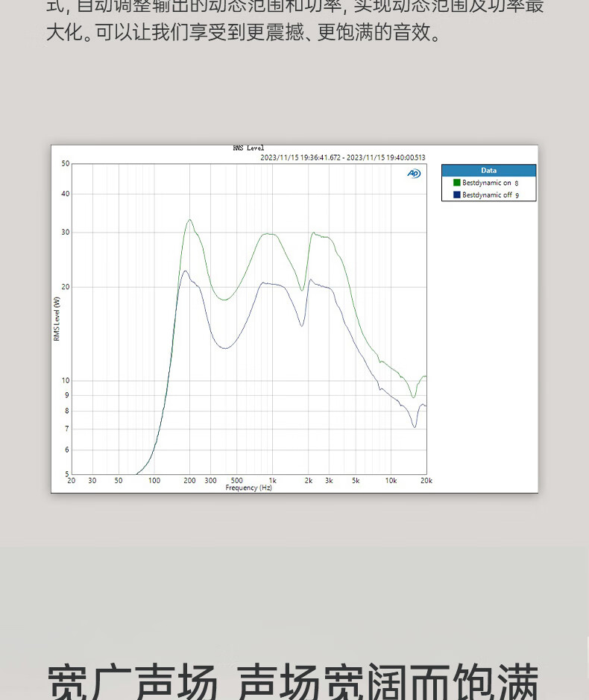Click the 'Data' legend header
This screenshot has width=589, height=700.
488,171
